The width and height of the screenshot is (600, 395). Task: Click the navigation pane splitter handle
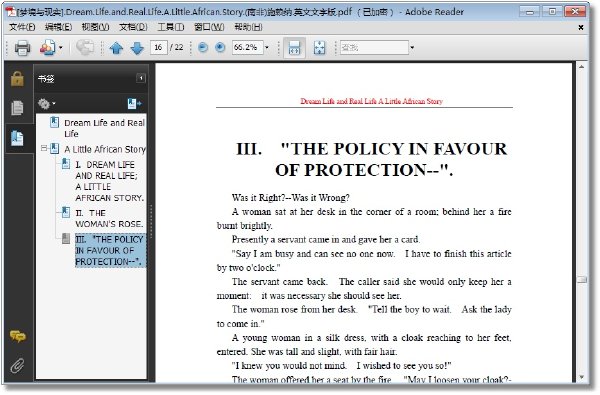151,221
